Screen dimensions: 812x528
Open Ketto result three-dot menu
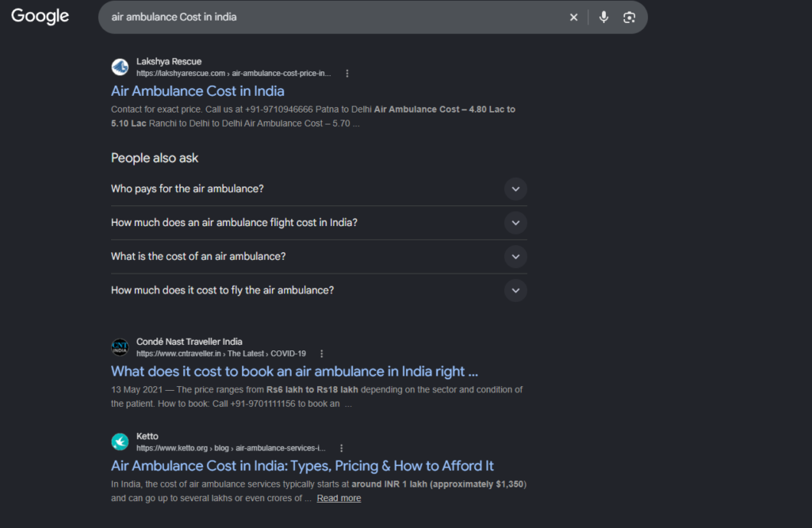(x=341, y=448)
